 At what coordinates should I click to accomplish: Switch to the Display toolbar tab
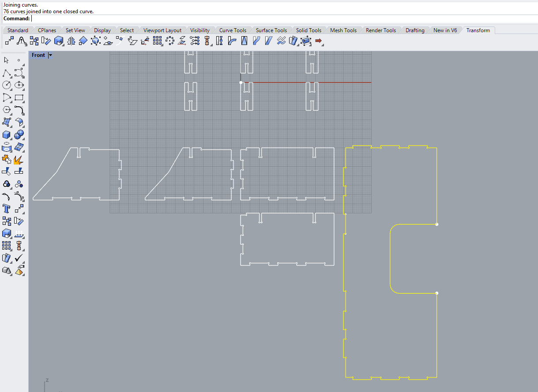tap(102, 30)
